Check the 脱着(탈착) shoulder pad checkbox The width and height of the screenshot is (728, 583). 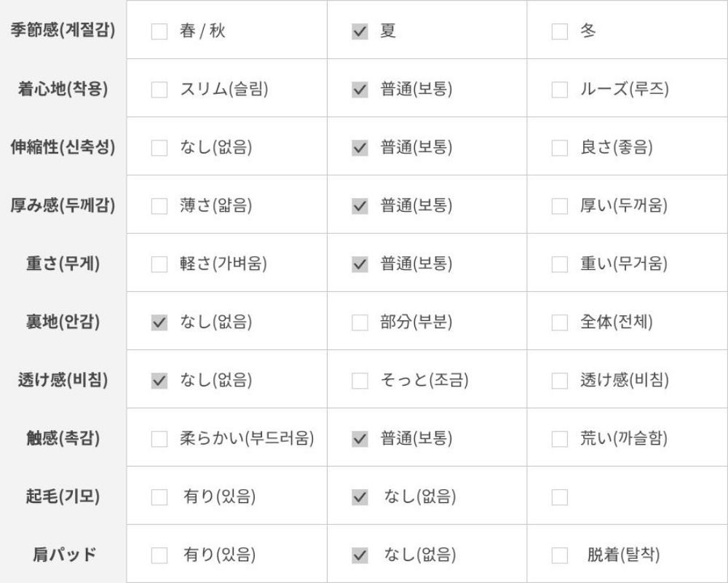560,556
